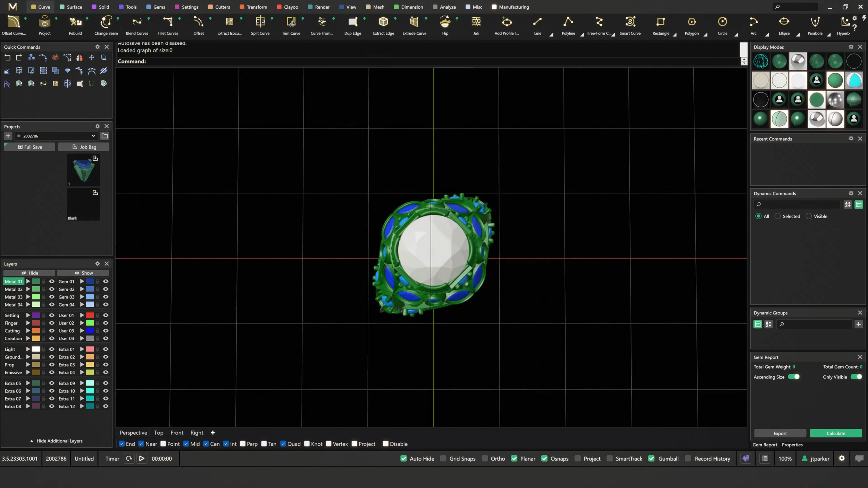The image size is (868, 488).
Task: Select the Parabola tool
Action: [815, 25]
